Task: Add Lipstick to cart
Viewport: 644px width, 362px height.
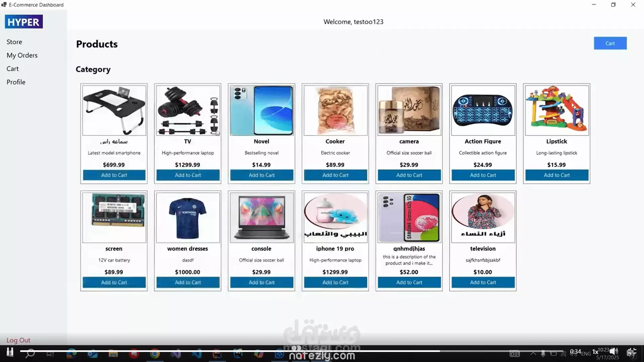Action: (x=557, y=175)
